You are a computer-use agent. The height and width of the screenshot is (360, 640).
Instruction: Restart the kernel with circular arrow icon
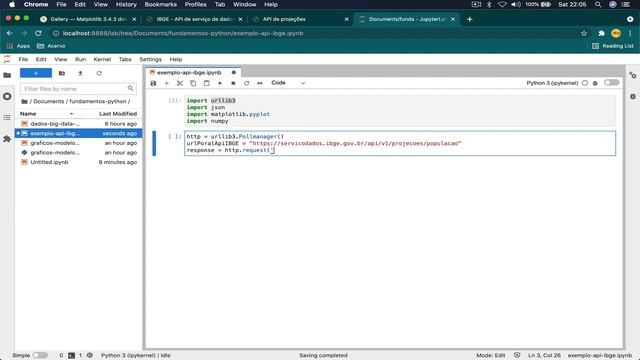point(247,83)
